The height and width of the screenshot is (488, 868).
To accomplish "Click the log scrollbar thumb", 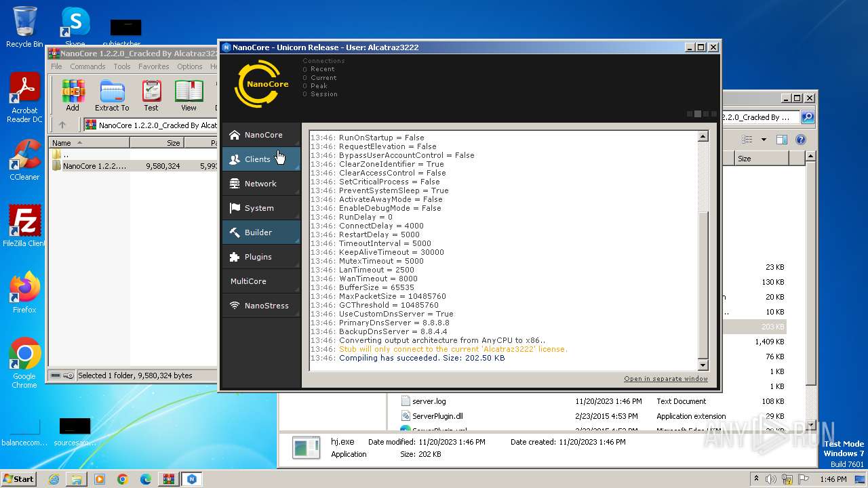I will [703, 285].
